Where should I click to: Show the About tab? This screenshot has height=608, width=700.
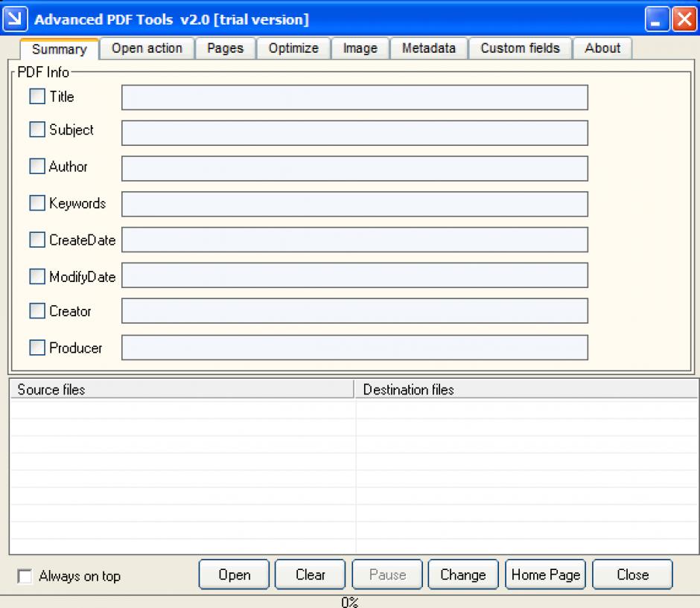coord(602,48)
